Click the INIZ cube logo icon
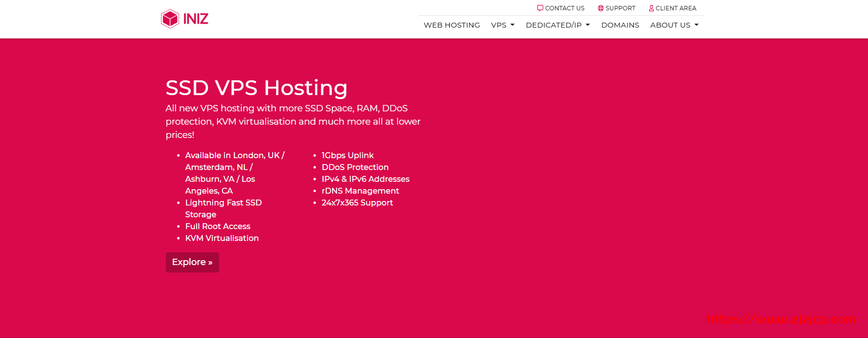The width and height of the screenshot is (868, 338). (x=170, y=19)
